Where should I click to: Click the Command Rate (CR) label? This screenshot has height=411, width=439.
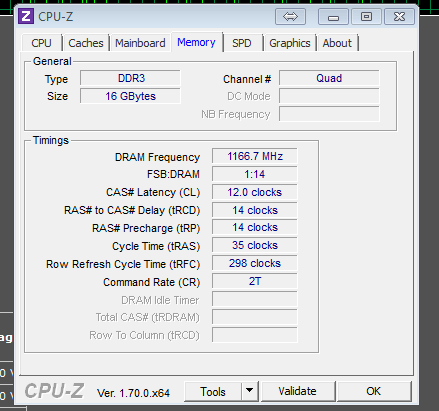pyautogui.click(x=152, y=282)
